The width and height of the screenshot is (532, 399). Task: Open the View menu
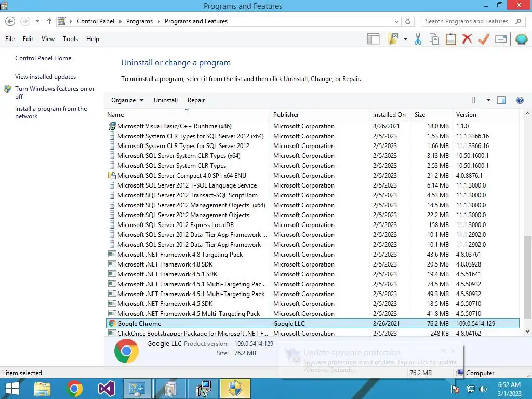48,39
